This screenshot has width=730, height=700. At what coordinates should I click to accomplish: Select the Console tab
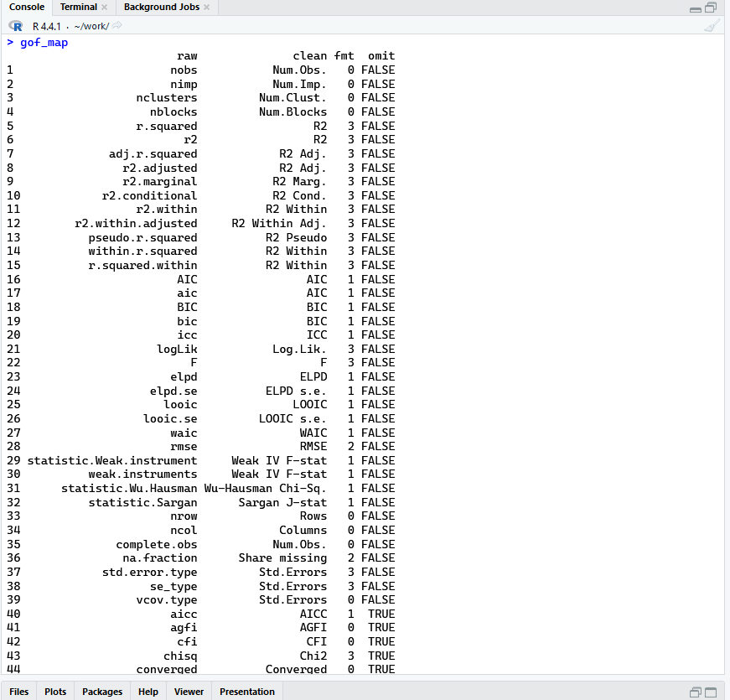(x=26, y=8)
